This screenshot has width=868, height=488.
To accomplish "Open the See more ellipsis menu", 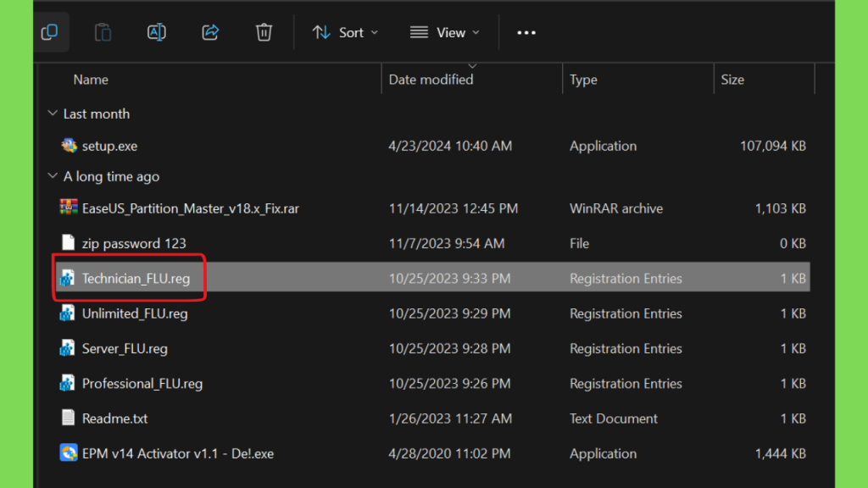I will [526, 33].
